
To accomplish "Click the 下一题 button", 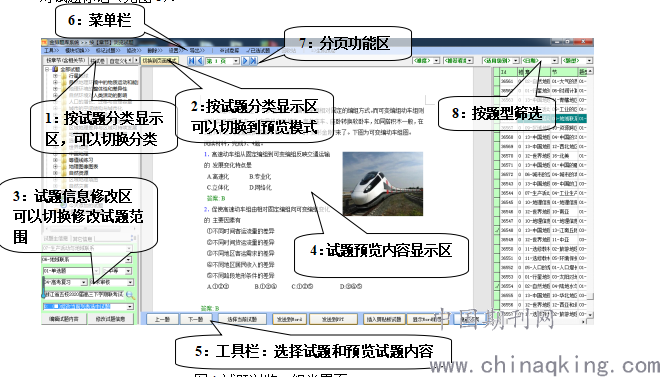I will coord(195,319).
